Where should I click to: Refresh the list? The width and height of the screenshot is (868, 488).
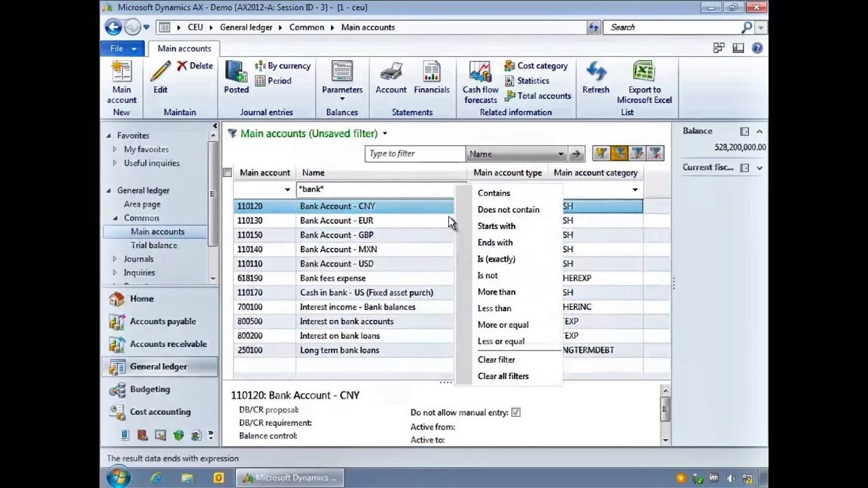click(596, 77)
